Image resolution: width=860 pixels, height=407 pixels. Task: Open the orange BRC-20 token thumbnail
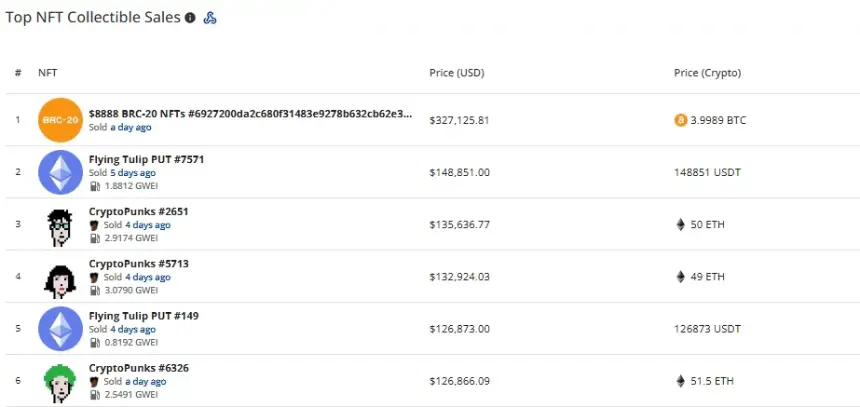click(60, 120)
